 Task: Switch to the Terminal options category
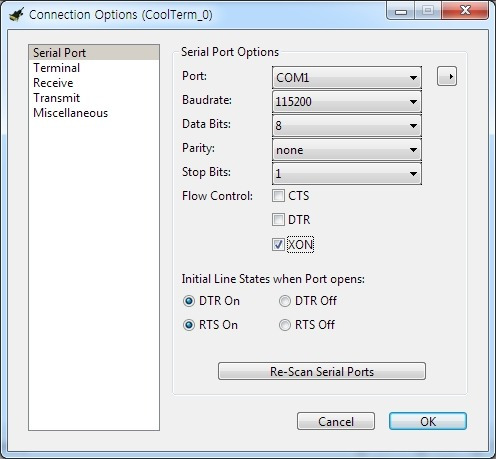(57, 68)
